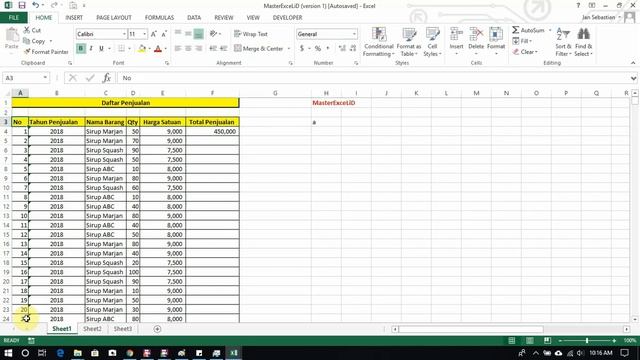Toggle Bold formatting

coord(80,49)
